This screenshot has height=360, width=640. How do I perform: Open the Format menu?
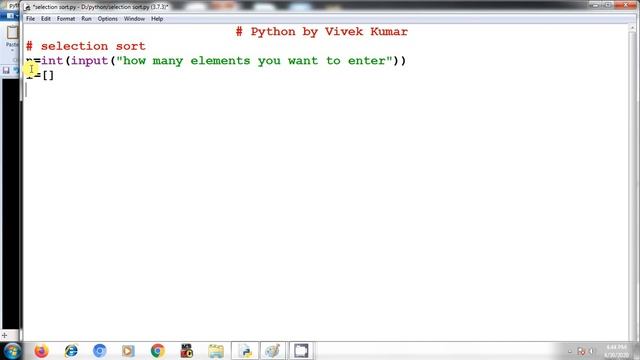click(66, 19)
